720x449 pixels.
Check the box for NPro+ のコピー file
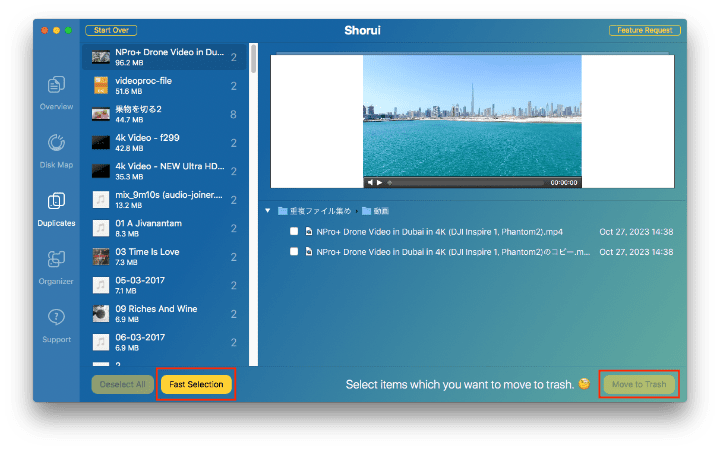(294, 251)
